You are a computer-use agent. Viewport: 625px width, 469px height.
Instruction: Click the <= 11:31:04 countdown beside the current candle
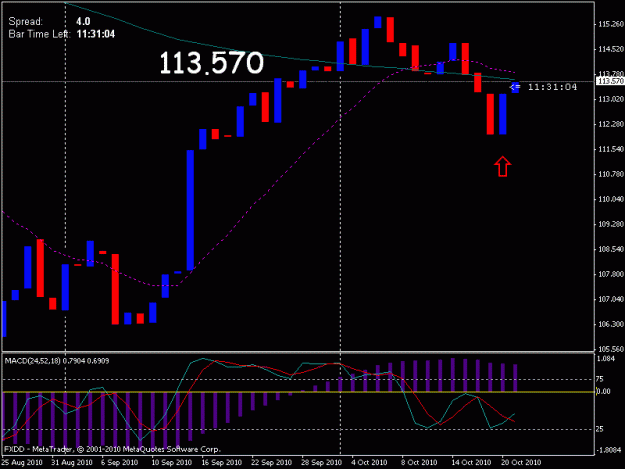coord(544,87)
